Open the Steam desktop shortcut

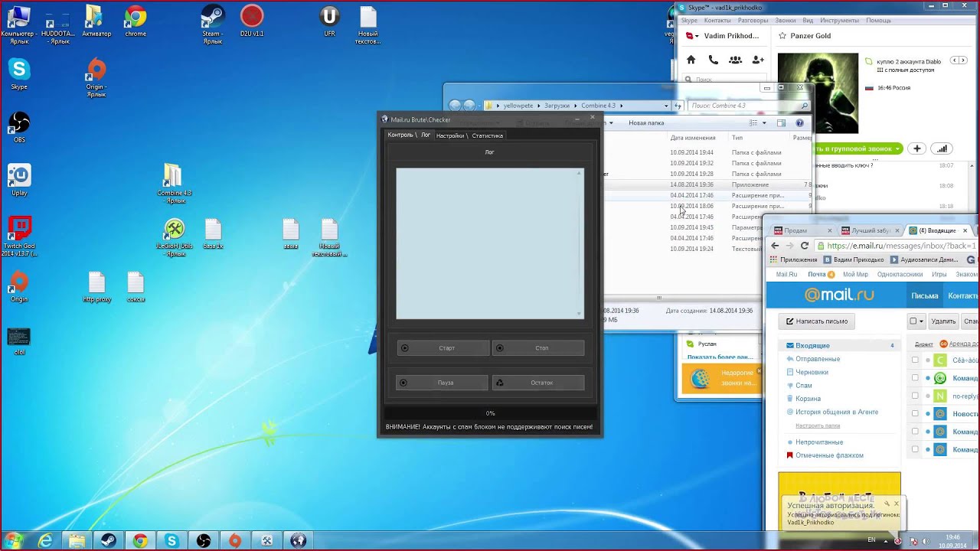(x=212, y=24)
